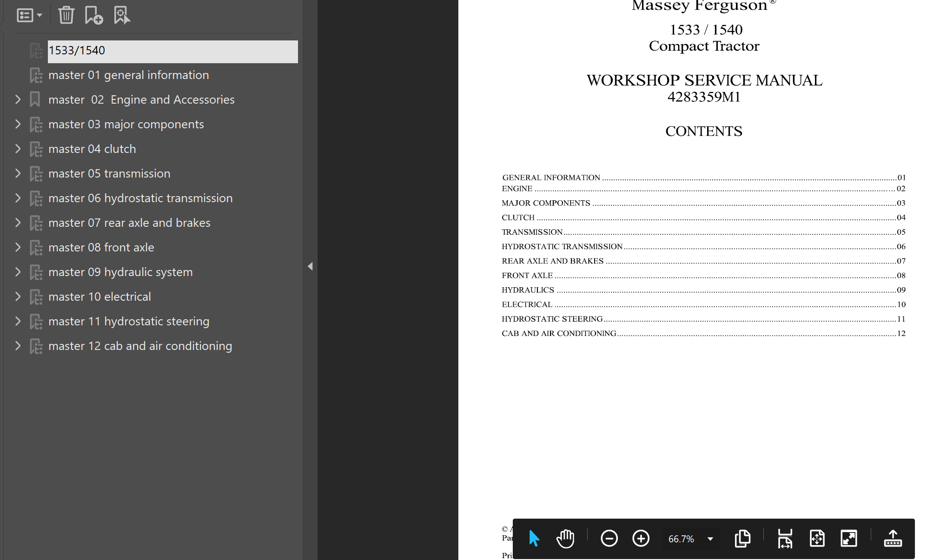
Task: Click ENGINE contents entry
Action: click(704, 189)
